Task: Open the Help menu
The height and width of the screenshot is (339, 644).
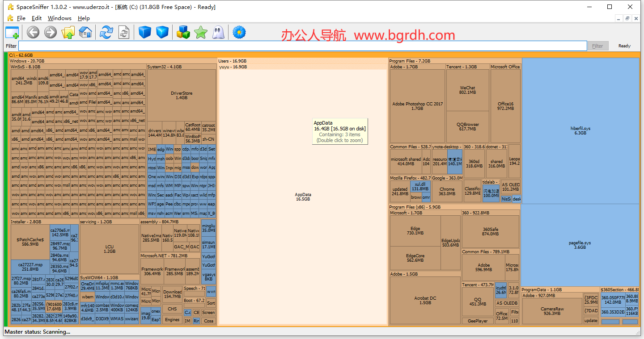Action: (x=84, y=18)
